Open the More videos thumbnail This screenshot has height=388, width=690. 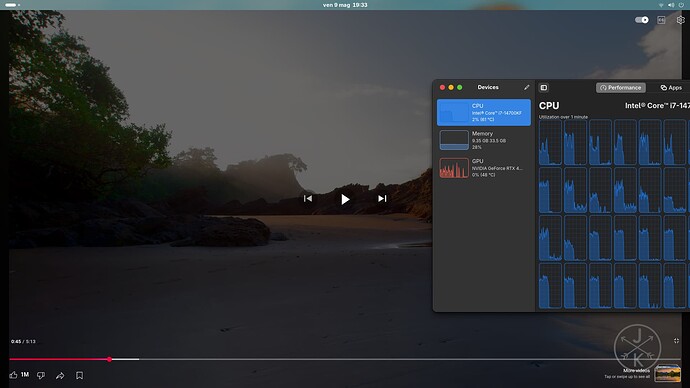[668, 373]
